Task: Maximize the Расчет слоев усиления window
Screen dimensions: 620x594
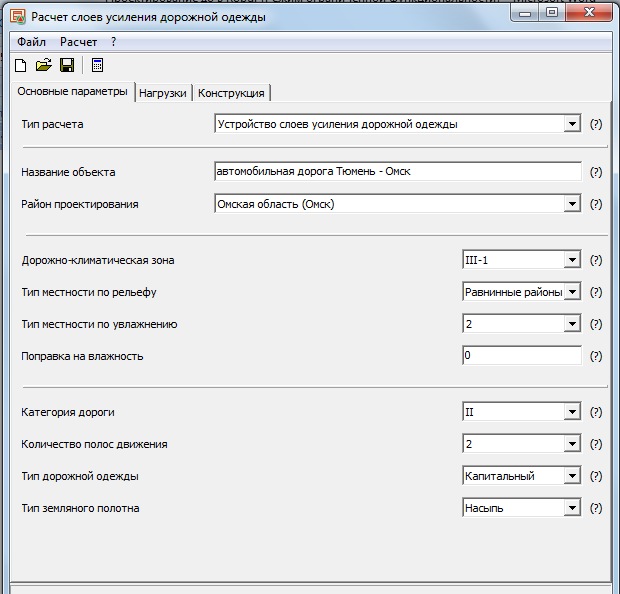Action: point(552,13)
